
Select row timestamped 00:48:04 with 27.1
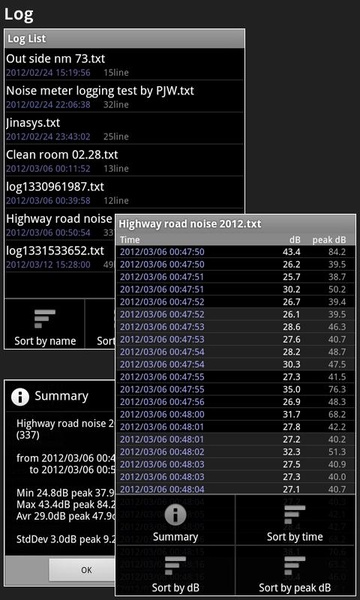[x=235, y=489]
